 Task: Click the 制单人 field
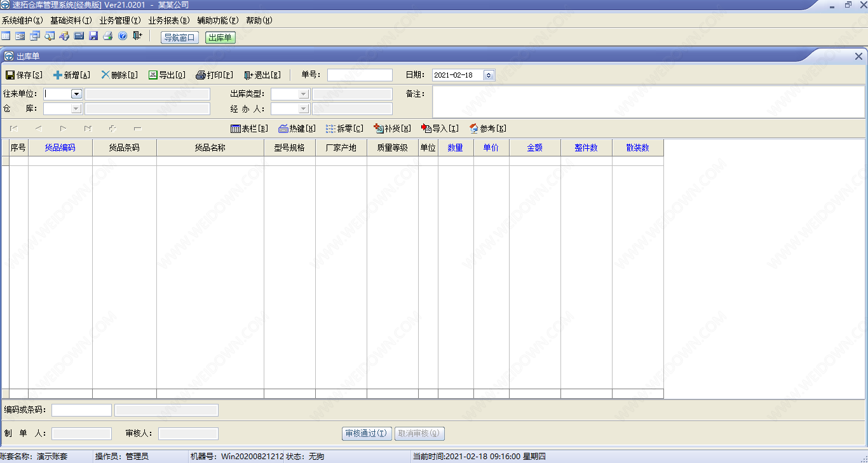(81, 434)
